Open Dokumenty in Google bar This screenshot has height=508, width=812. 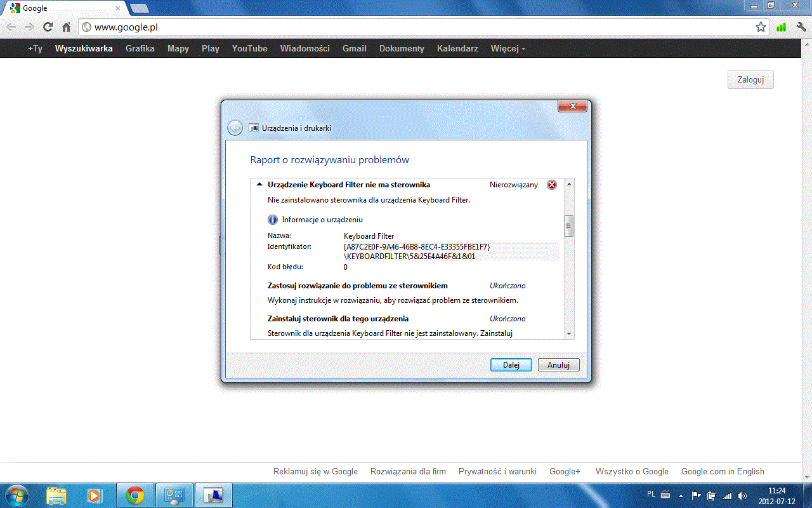point(402,48)
